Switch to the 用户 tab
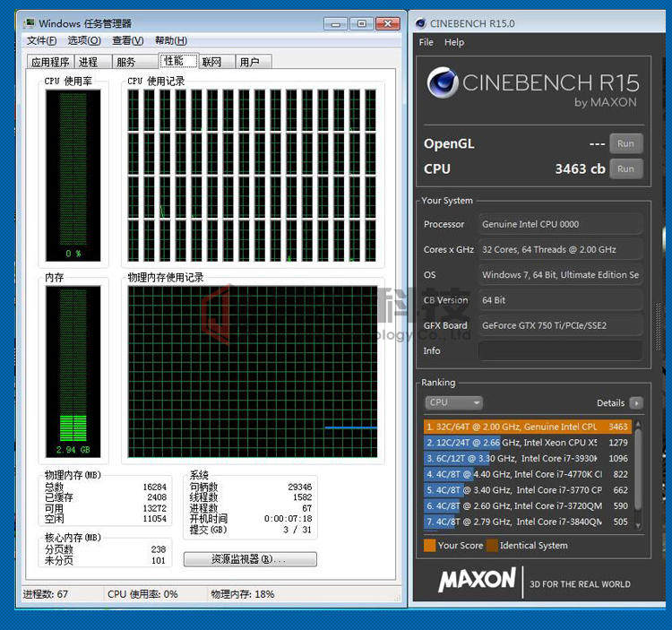The width and height of the screenshot is (672, 630). [x=254, y=62]
